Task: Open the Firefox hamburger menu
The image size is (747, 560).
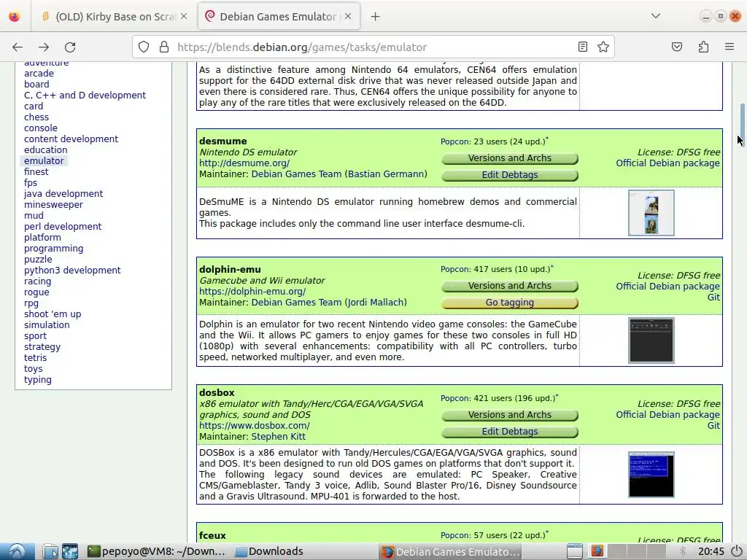Action: point(729,47)
